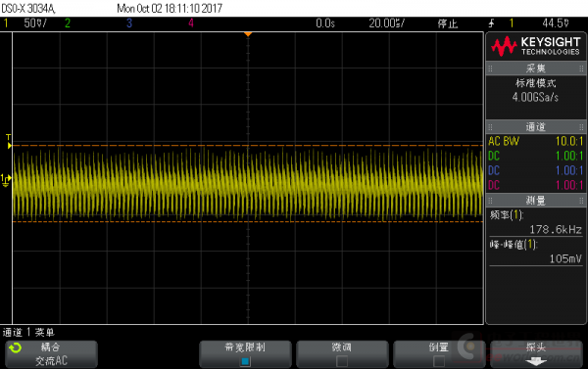
Task: Expand the 通道 channel panel header
Action: [535, 127]
